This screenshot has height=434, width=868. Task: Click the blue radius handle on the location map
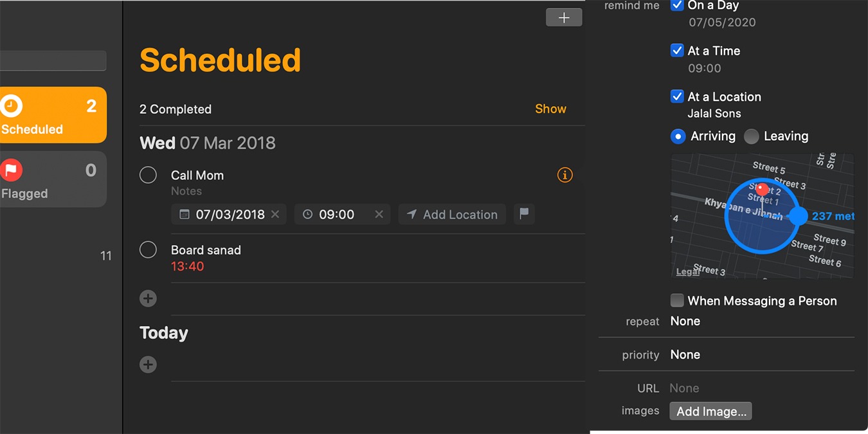coord(797,217)
